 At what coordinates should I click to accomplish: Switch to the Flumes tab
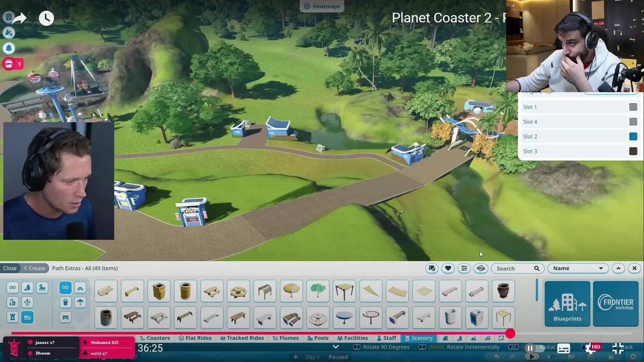(x=285, y=338)
